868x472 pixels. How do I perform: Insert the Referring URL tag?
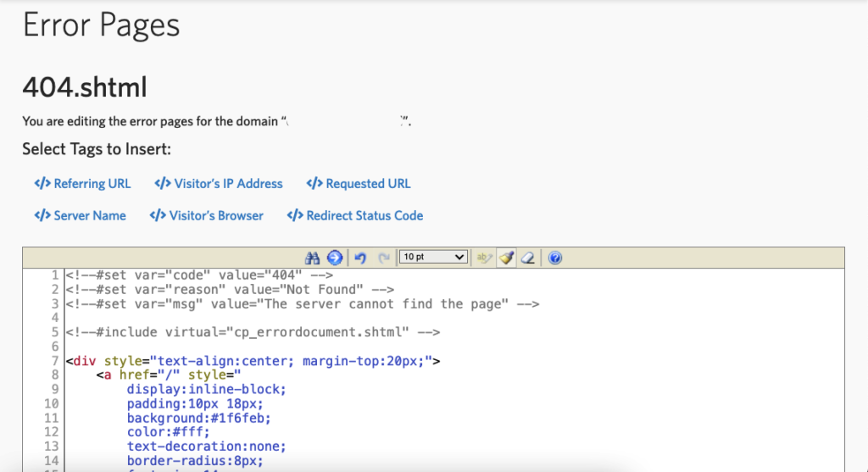[x=82, y=184]
